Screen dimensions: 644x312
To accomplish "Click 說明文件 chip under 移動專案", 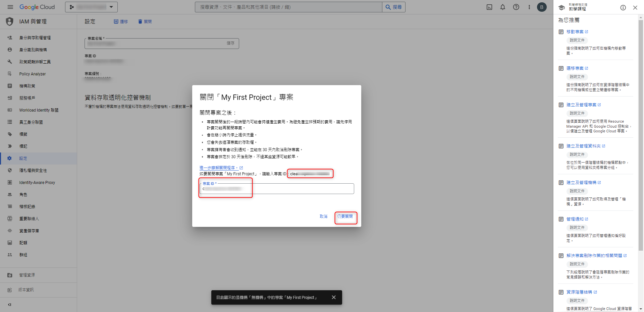I will [x=577, y=40].
